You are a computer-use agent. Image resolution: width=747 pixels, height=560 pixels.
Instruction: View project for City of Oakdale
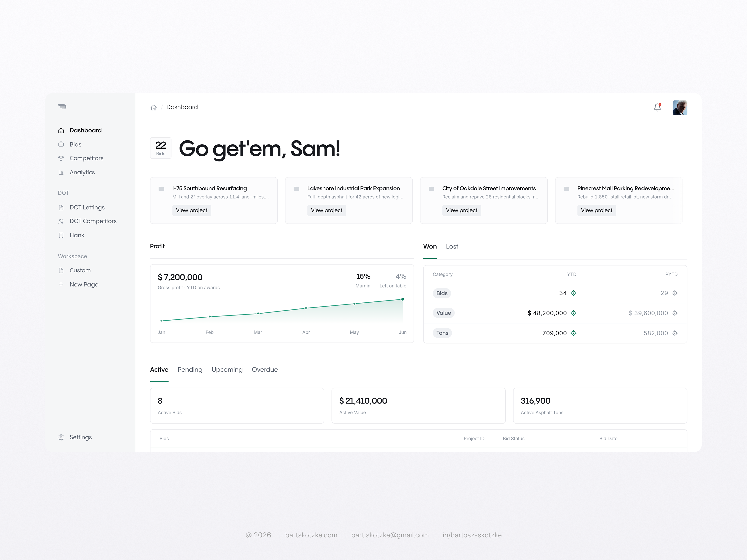[462, 210]
